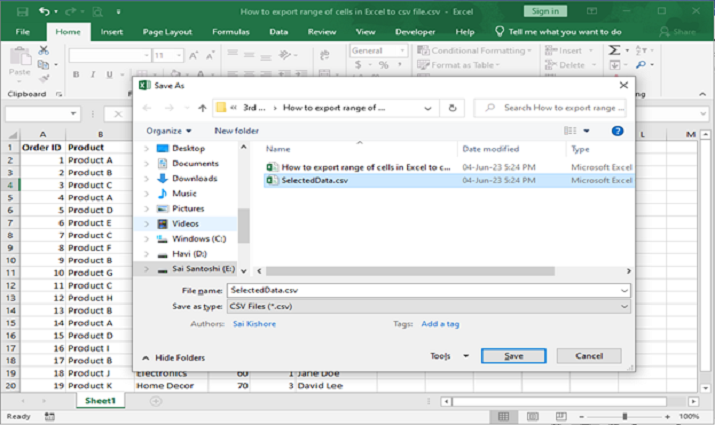Switch to the Page Layout tab

pyautogui.click(x=167, y=32)
